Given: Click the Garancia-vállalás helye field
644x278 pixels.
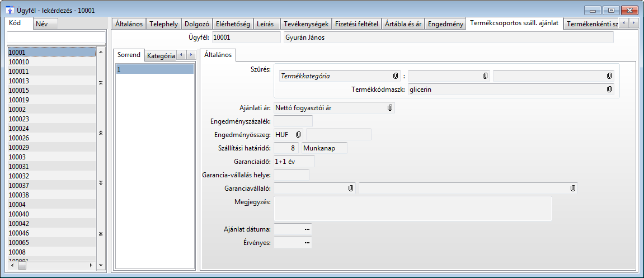Looking at the screenshot, I should (291, 175).
